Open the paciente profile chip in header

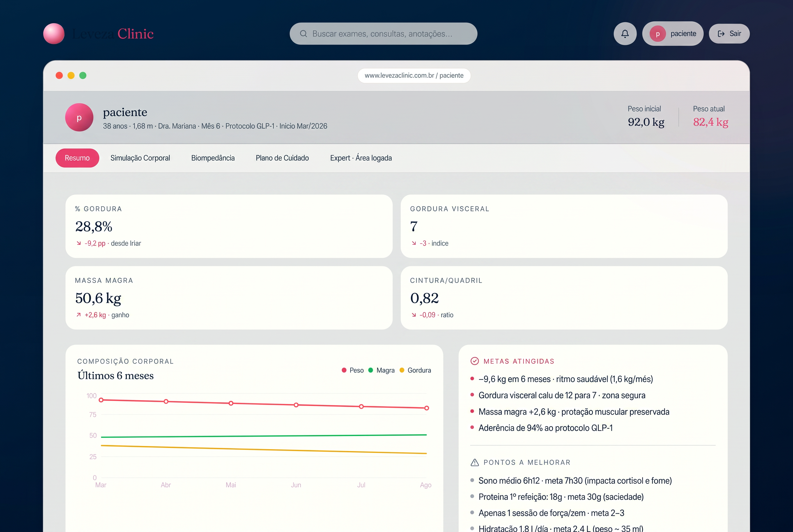click(x=673, y=34)
